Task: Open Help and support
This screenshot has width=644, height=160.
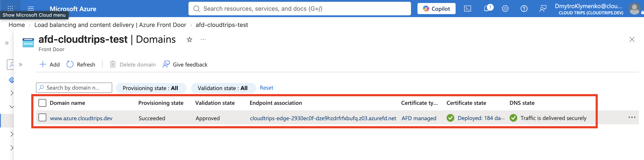Action: point(524,9)
